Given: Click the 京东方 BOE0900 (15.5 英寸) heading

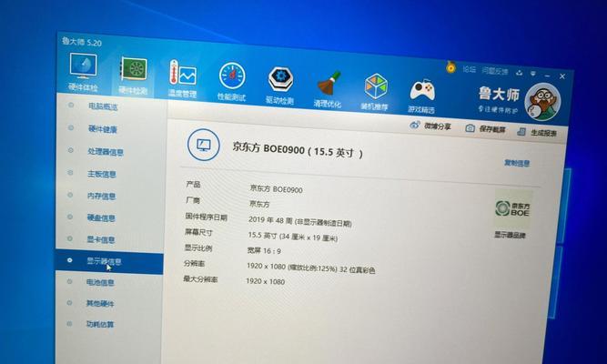Looking at the screenshot, I should point(298,150).
